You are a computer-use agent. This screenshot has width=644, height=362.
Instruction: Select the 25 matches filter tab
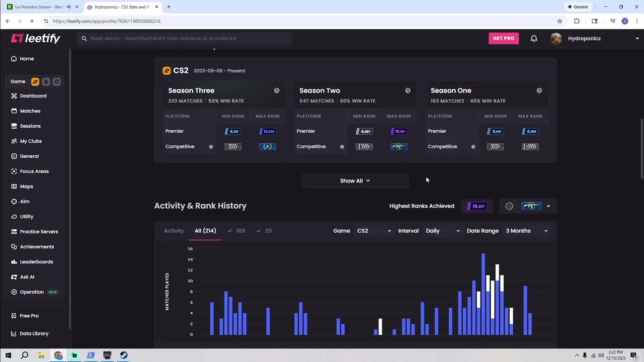tap(264, 231)
